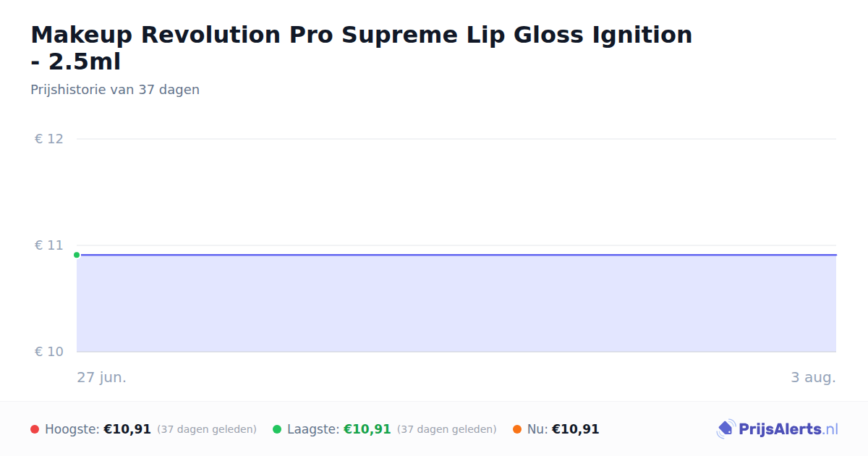Click the 3 aug. end date label
868x456 pixels.
click(813, 378)
